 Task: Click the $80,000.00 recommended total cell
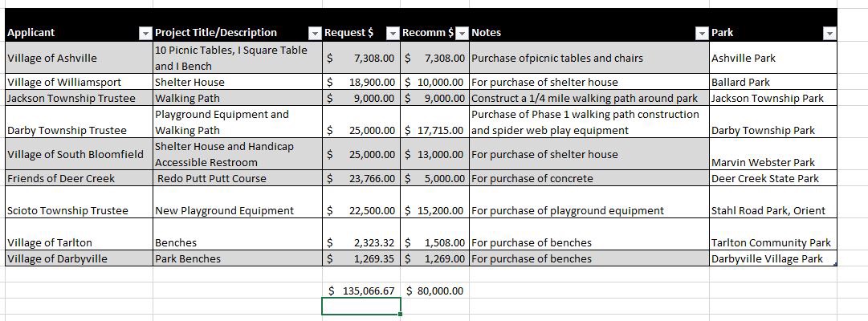pyautogui.click(x=434, y=291)
